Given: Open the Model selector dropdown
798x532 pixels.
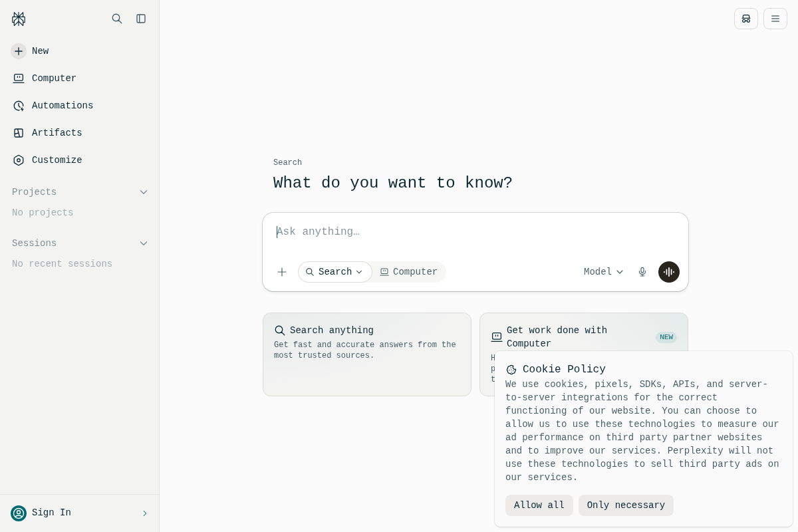Looking at the screenshot, I should coord(604,272).
